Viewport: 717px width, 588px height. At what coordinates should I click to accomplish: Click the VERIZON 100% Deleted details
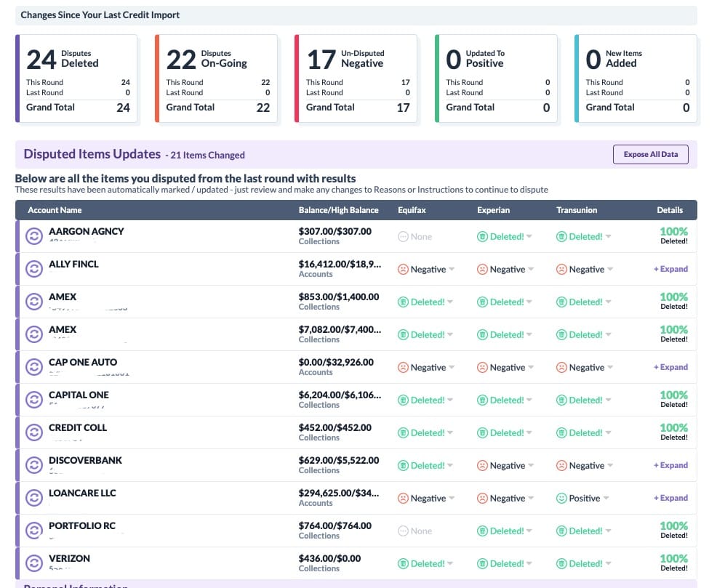[673, 563]
